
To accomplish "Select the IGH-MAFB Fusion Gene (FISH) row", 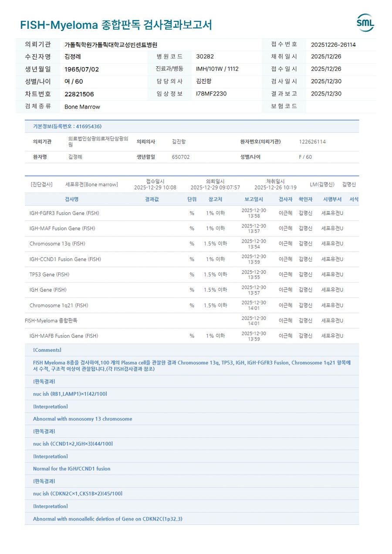I will click(x=192, y=336).
